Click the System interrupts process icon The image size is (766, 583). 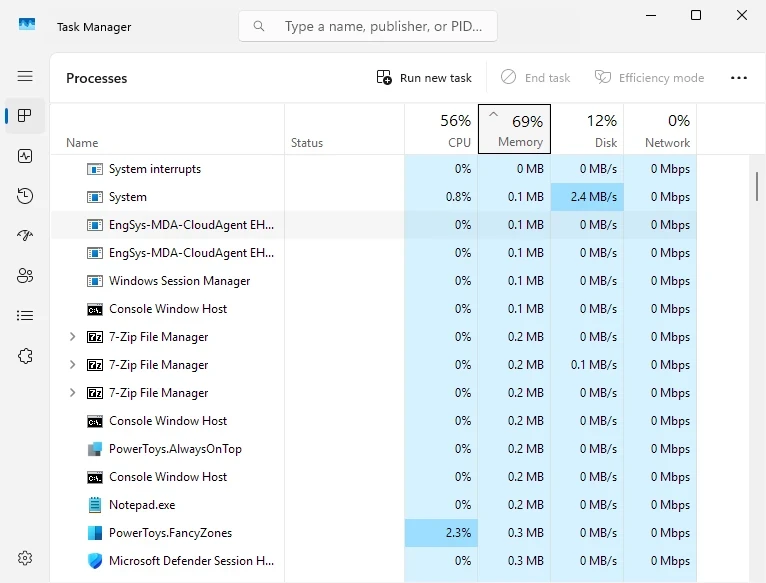[x=95, y=169]
